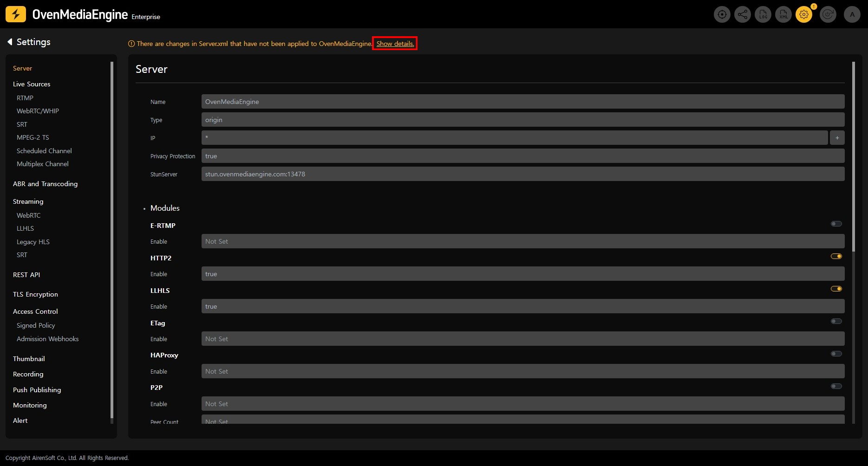Click the back arrow beside Settings

coord(10,42)
